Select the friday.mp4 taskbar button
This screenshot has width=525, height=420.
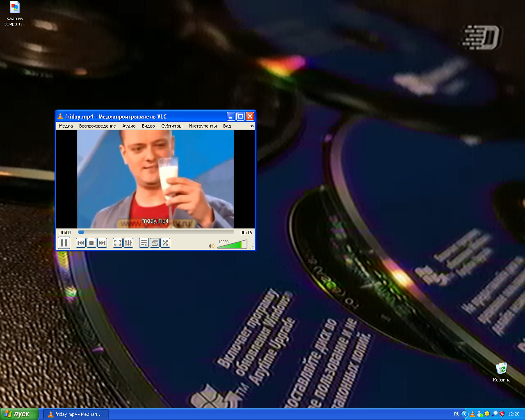[75, 414]
